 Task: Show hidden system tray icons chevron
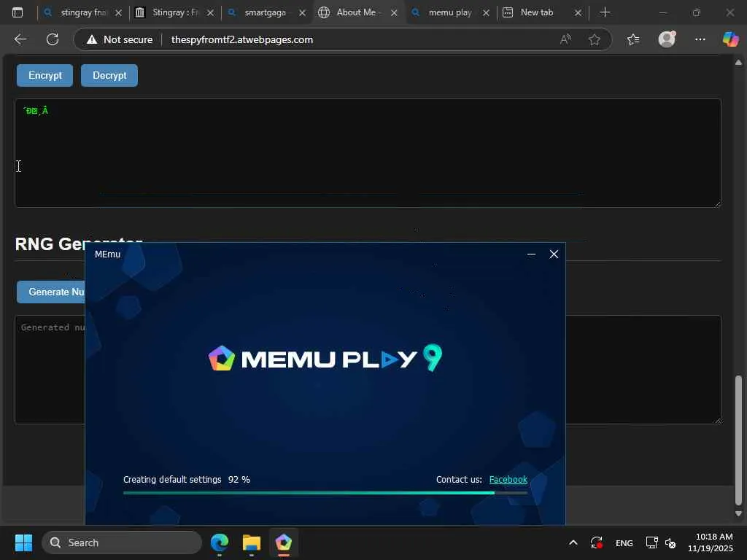pos(573,542)
